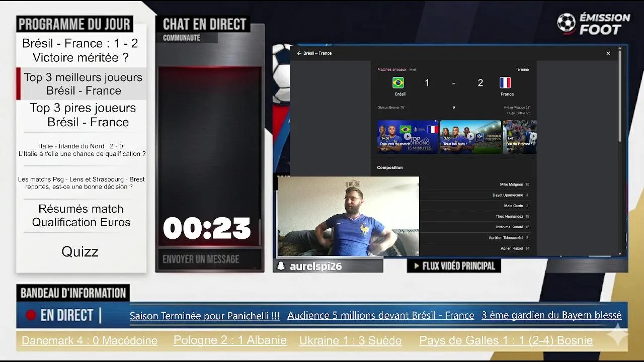The height and width of the screenshot is (362, 644).
Task: Select 'Italie - Irlande du Nord 2 - 0' item
Action: (81, 150)
